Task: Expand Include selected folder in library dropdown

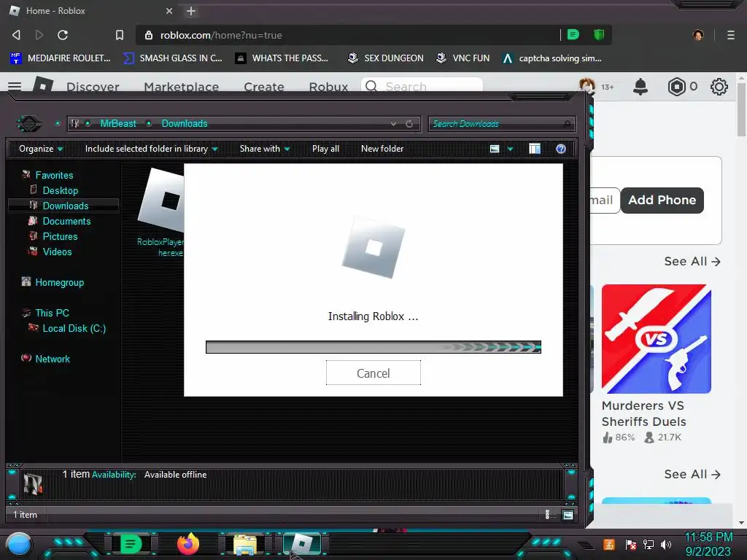Action: pos(152,149)
